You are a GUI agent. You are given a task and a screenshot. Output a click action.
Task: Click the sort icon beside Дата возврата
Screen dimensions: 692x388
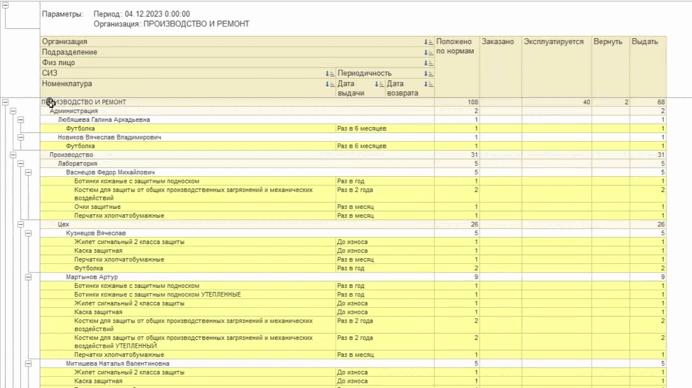[x=428, y=84]
